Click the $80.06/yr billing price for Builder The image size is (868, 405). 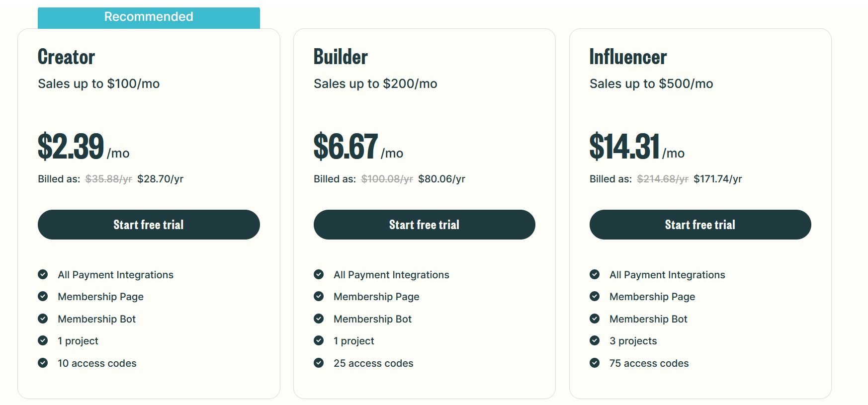pyautogui.click(x=441, y=178)
